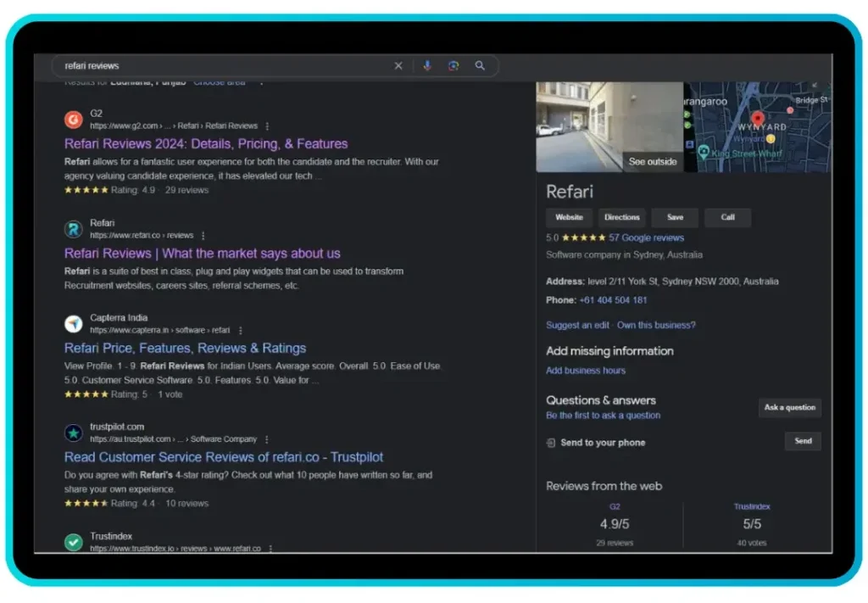Viewport: 868px width, 603px height.
Task: Click the Send to your phone icon
Action: point(551,443)
